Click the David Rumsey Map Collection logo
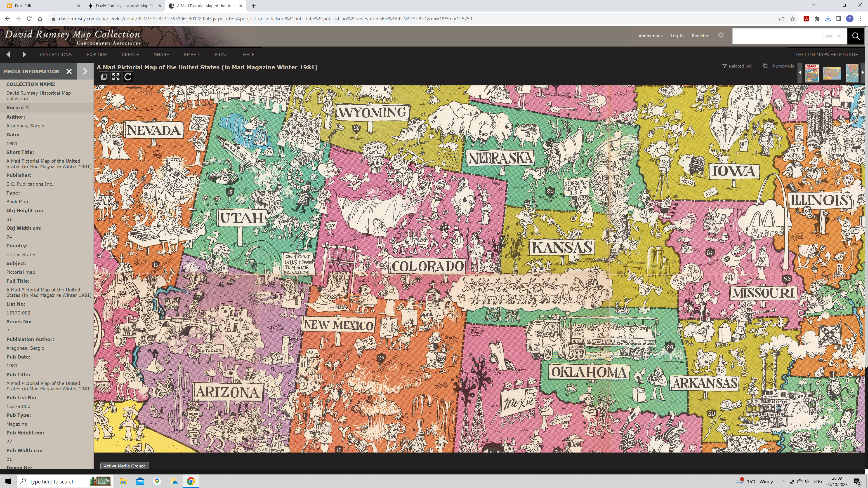The height and width of the screenshot is (488, 868). coord(72,37)
